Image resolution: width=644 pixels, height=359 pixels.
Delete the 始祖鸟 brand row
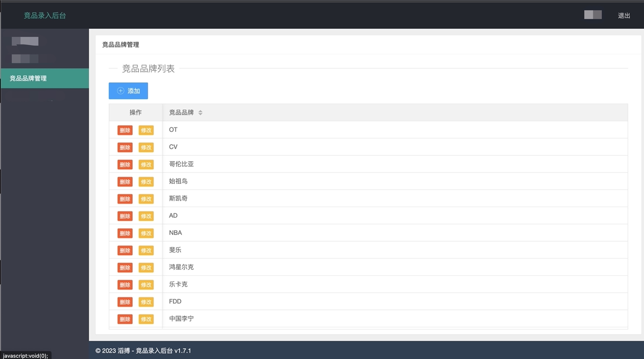point(125,181)
